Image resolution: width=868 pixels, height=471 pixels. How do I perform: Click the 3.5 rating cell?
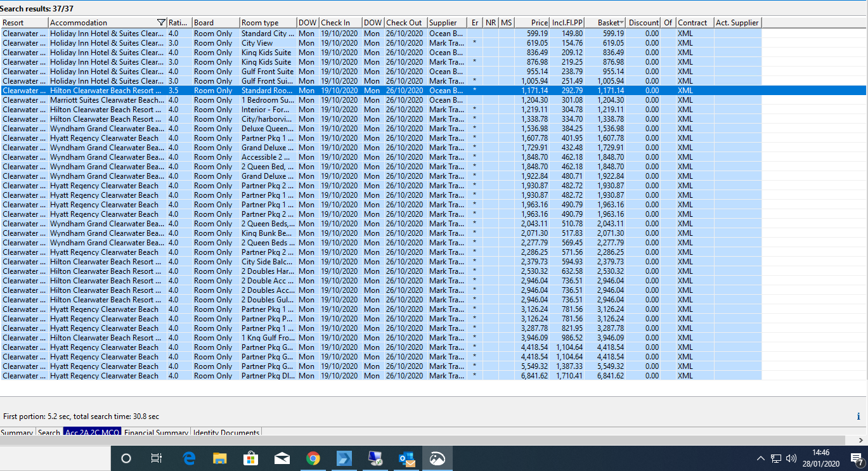(x=173, y=91)
